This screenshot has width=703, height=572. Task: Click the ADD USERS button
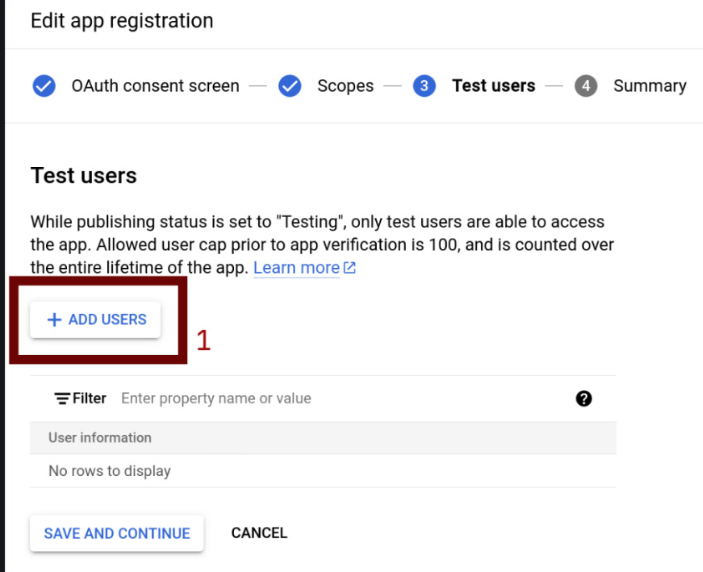click(x=95, y=320)
